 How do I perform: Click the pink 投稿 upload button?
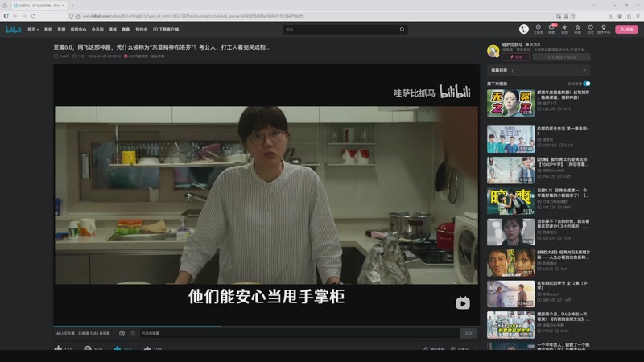click(x=626, y=30)
